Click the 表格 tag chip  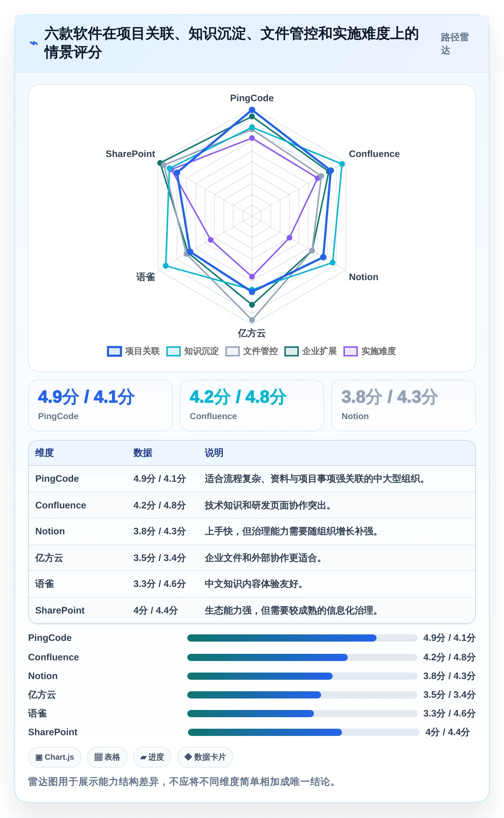tap(107, 757)
